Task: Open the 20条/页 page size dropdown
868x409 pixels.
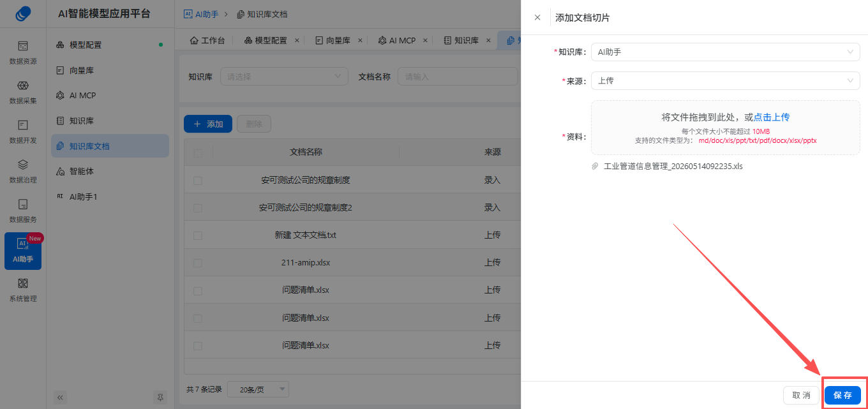Action: [x=258, y=389]
